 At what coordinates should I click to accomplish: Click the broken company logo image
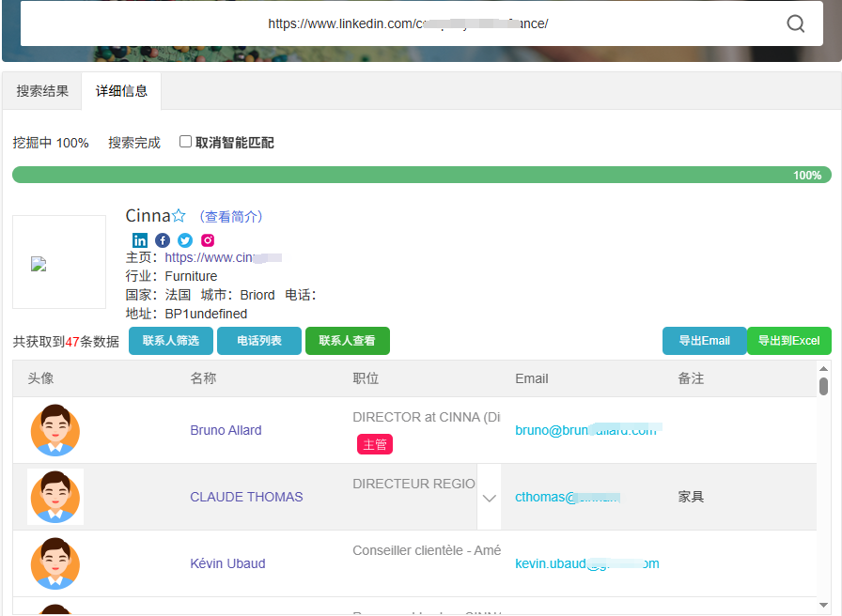point(39,264)
